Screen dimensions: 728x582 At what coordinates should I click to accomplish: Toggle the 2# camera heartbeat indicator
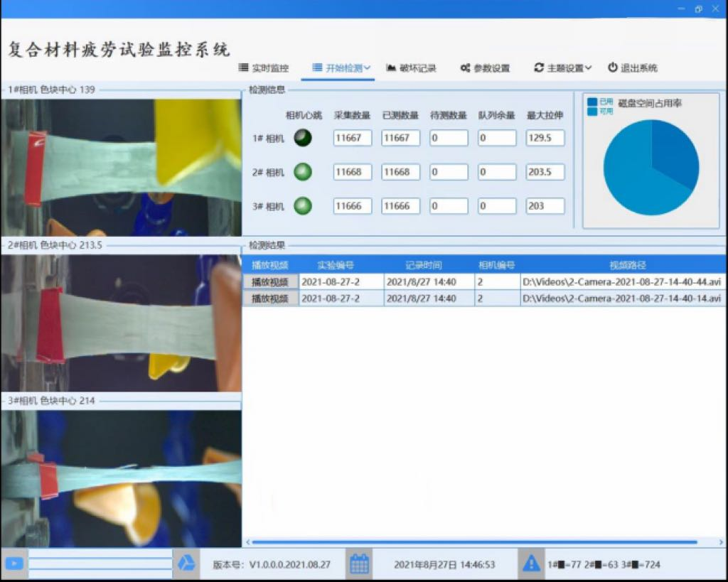coord(302,172)
